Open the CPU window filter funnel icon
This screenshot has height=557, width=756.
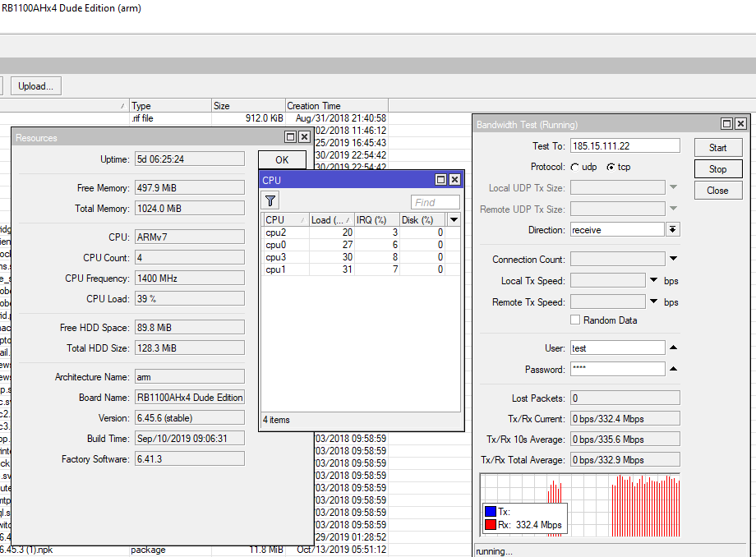(x=270, y=200)
